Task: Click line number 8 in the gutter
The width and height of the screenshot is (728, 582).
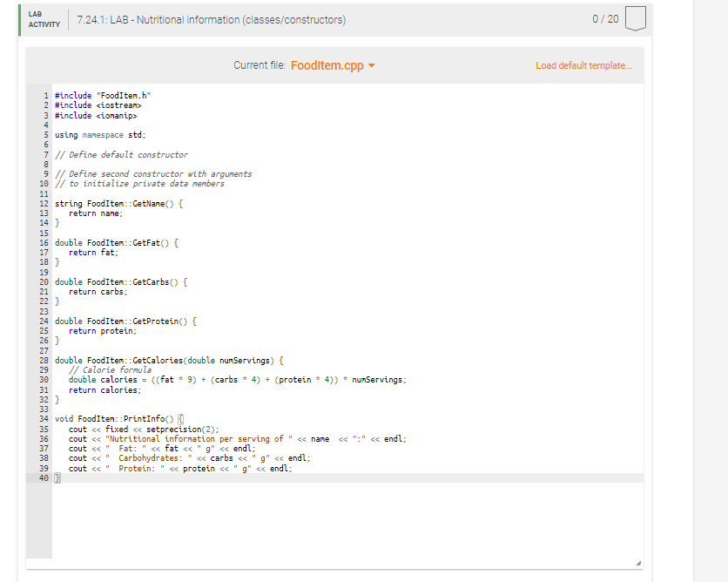Action: click(46, 165)
